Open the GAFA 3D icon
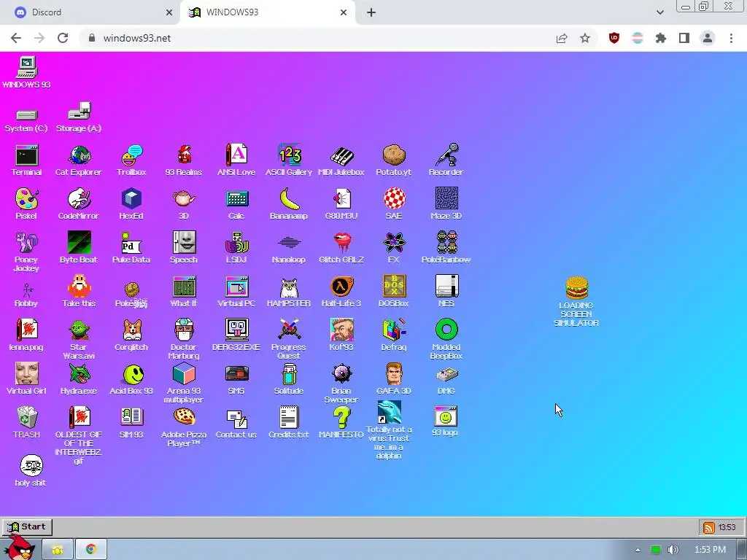 coord(393,379)
